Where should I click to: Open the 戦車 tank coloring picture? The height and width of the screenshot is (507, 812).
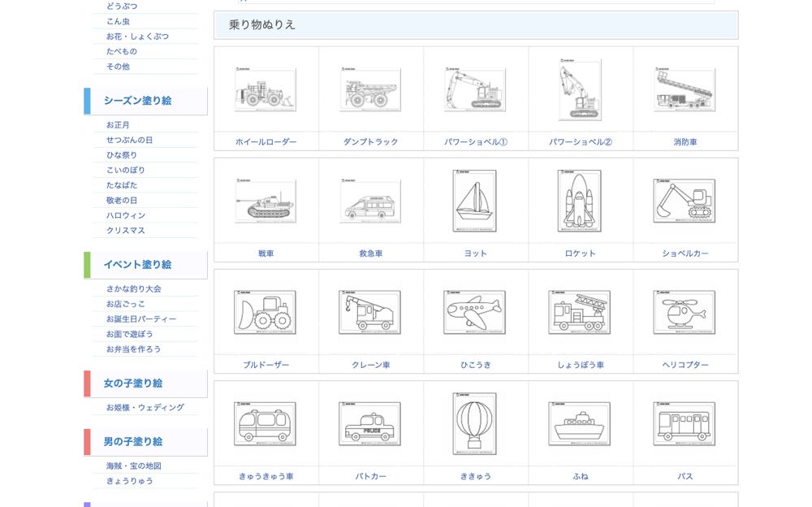coord(266,201)
